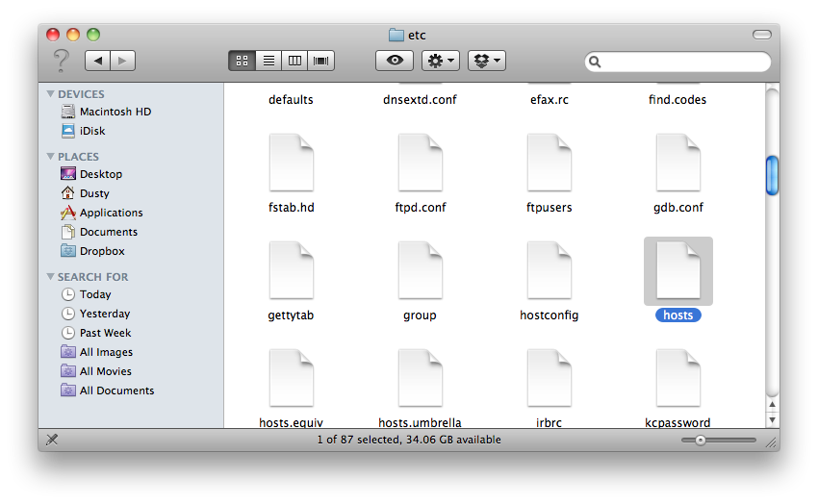Select the gdb.conf file icon
Image resolution: width=818 pixels, height=504 pixels.
[x=677, y=163]
